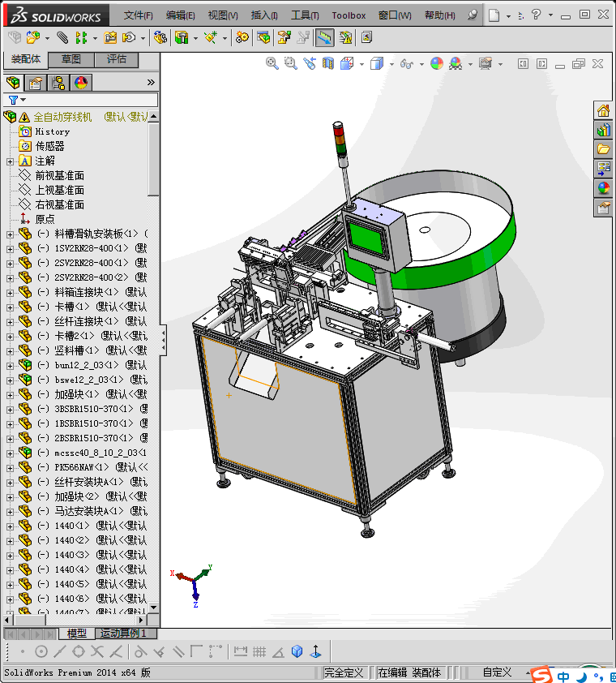Select the History tree item
616x683 pixels.
click(52, 131)
